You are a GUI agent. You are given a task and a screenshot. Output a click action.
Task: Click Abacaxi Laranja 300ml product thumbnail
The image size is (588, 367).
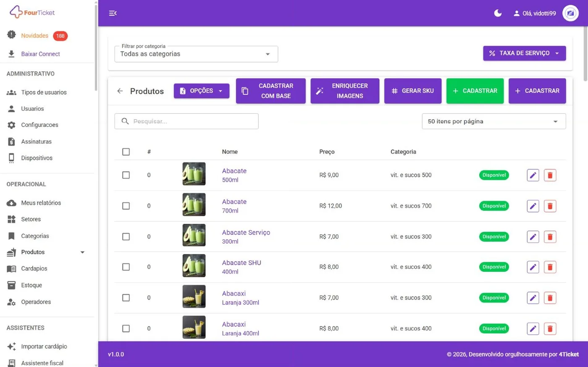pyautogui.click(x=194, y=296)
